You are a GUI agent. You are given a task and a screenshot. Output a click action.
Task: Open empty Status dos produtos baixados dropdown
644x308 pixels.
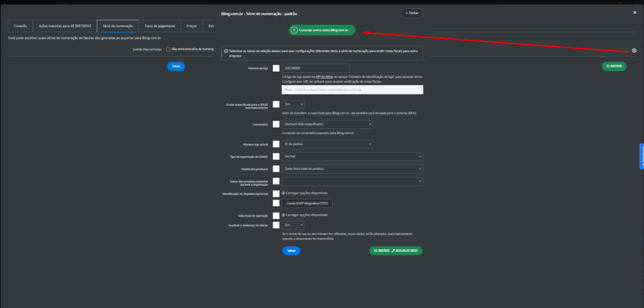point(352,181)
